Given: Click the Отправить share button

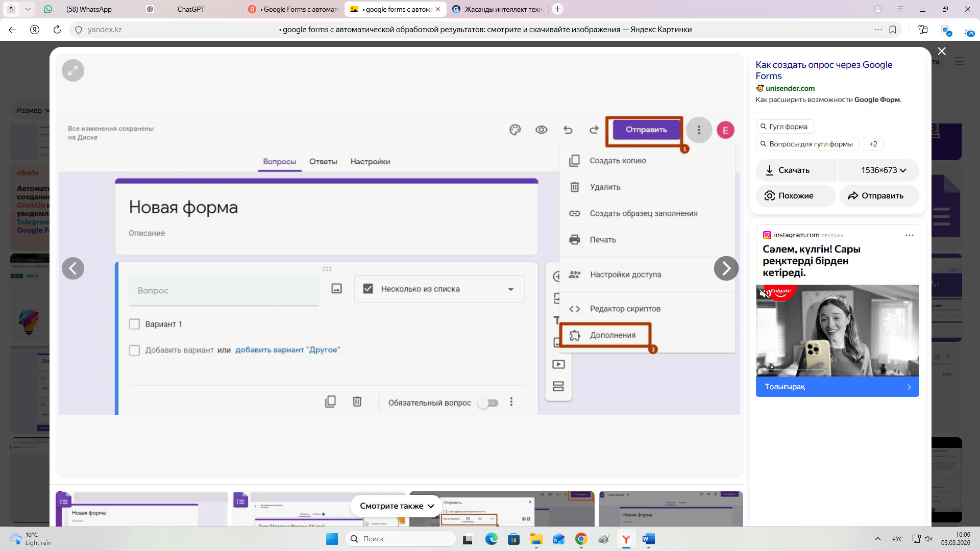Looking at the screenshot, I should click(x=878, y=196).
